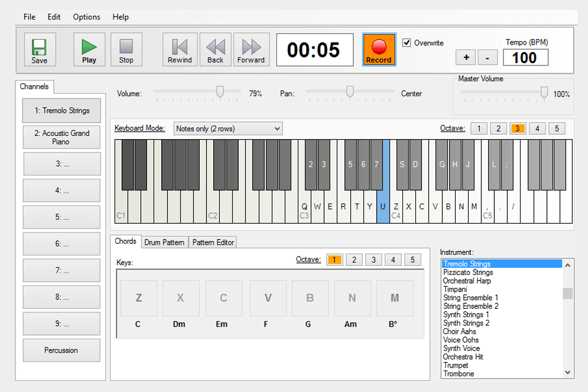The image size is (588, 392).
Task: Choose Orchestral Harp from the instrument list
Action: (x=467, y=281)
